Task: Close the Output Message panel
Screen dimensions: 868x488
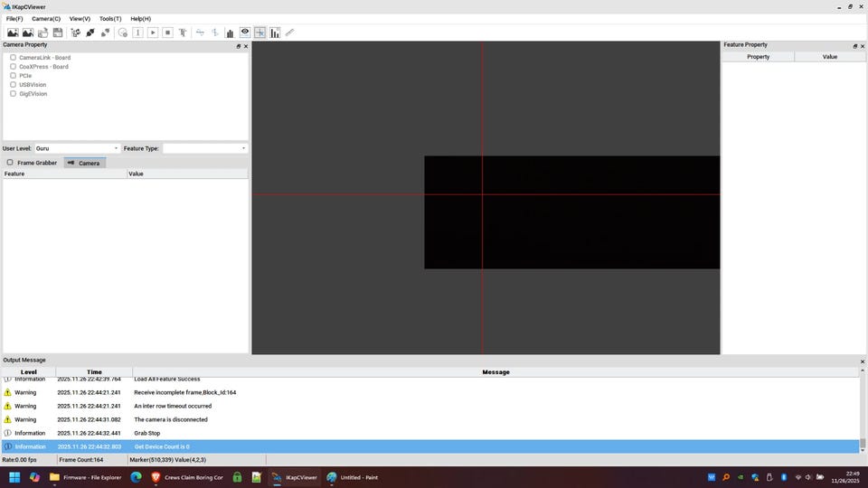Action: (862, 361)
